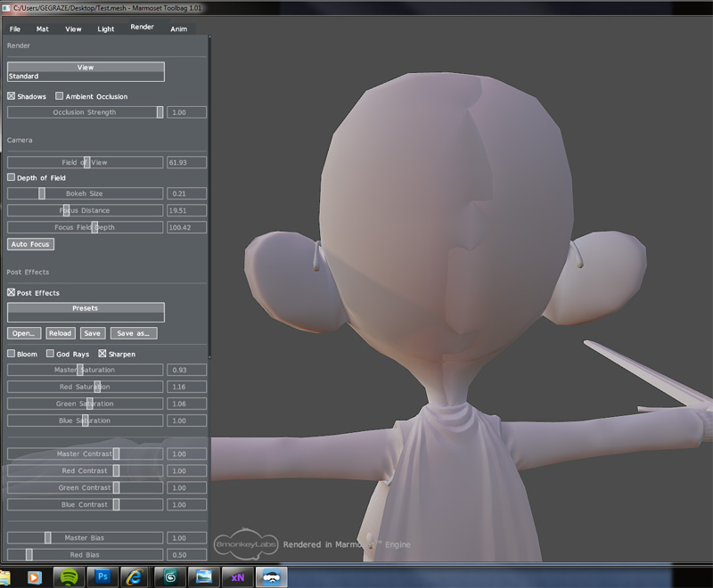This screenshot has width=713, height=588.
Task: Click the Red Saturation value 1.16
Action: tap(186, 387)
